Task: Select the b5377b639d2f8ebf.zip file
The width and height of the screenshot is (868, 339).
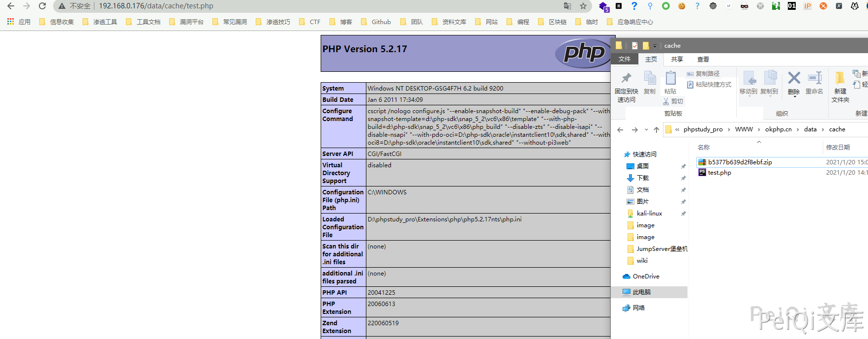Action: click(x=740, y=162)
